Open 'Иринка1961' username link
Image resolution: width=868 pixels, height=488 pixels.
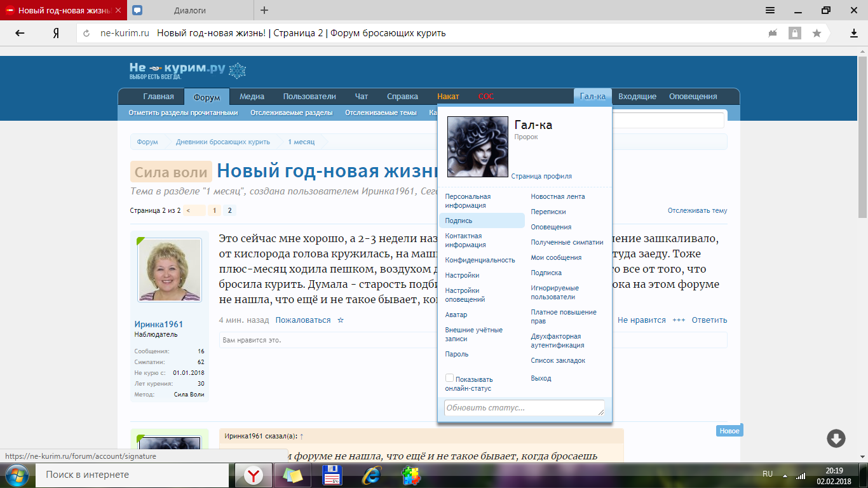[159, 324]
